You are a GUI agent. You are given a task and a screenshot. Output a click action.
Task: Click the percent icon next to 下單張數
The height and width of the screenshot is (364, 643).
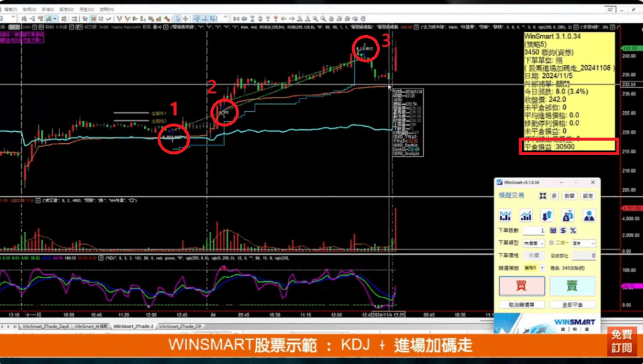573,230
